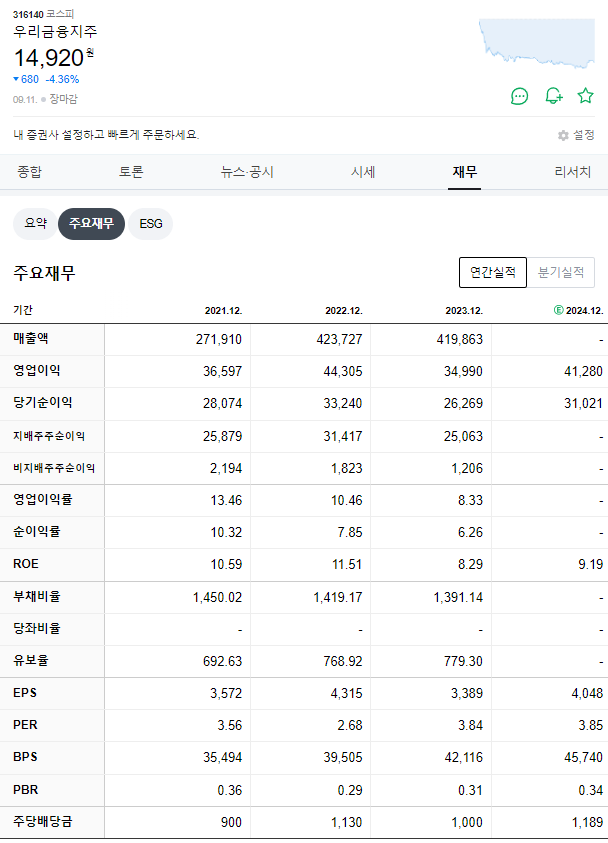This screenshot has height=843, width=608.
Task: Click the 2024.12. column header
Action: click(584, 310)
